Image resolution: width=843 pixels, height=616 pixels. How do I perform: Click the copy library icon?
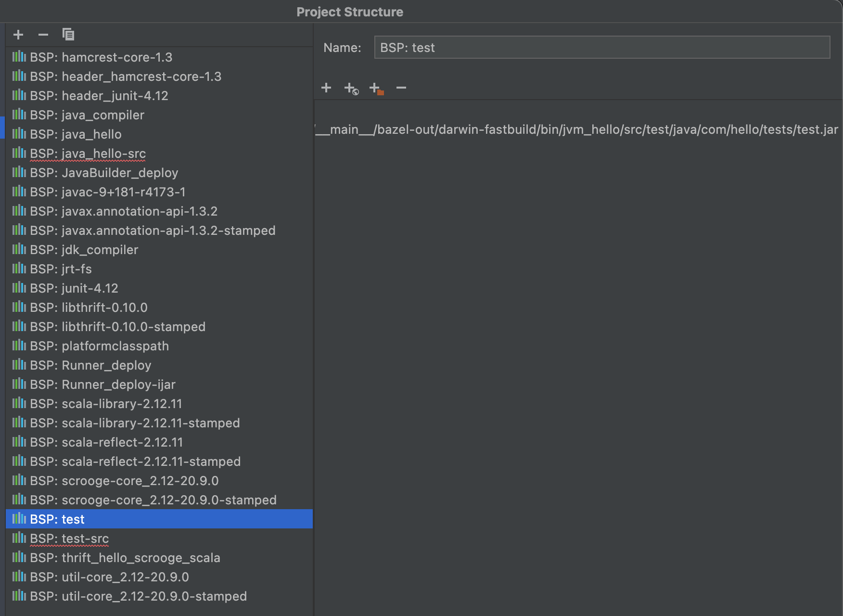click(68, 34)
